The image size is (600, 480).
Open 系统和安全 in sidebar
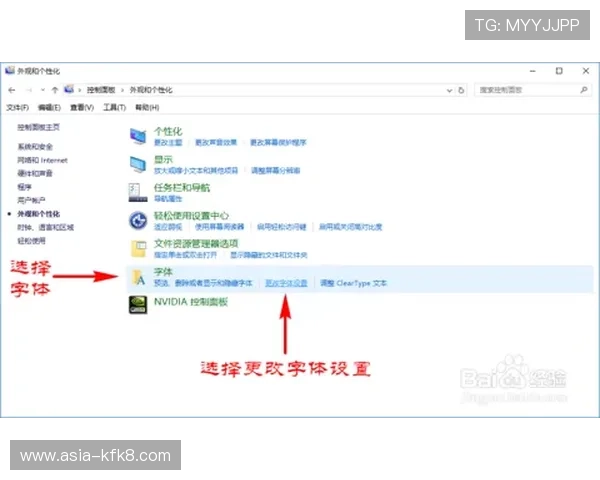35,147
